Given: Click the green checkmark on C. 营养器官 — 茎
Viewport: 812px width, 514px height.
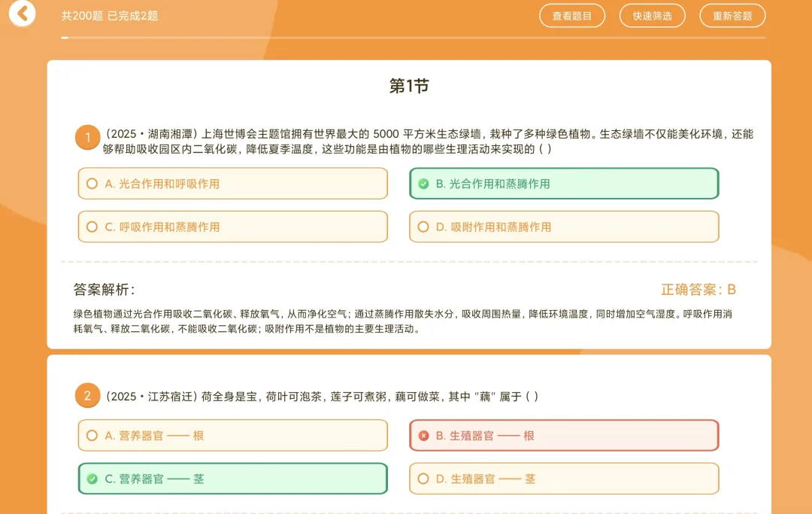Looking at the screenshot, I should (92, 478).
